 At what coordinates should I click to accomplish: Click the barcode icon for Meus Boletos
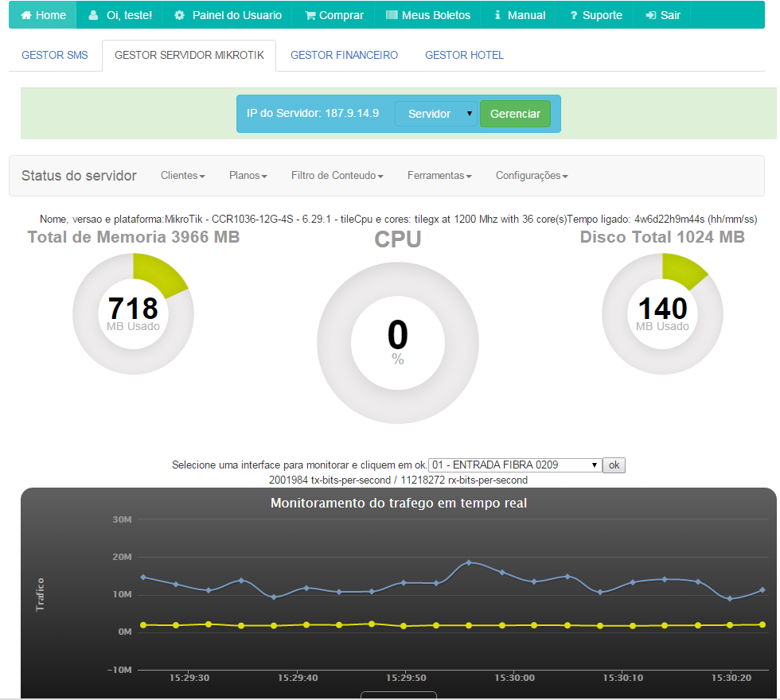point(392,15)
